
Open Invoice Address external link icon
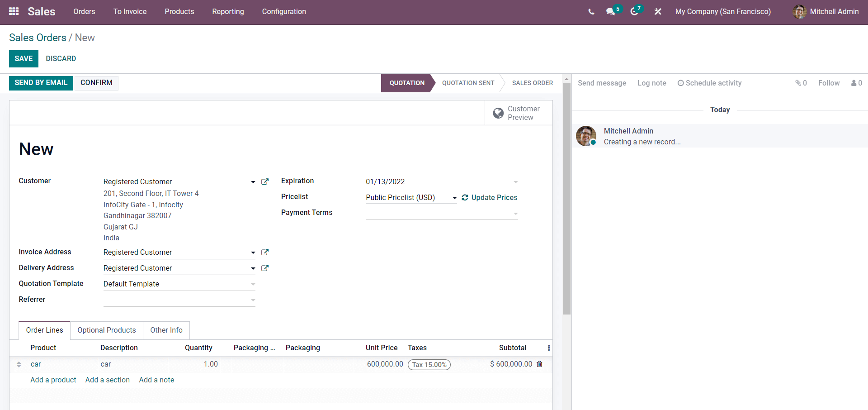[265, 252]
